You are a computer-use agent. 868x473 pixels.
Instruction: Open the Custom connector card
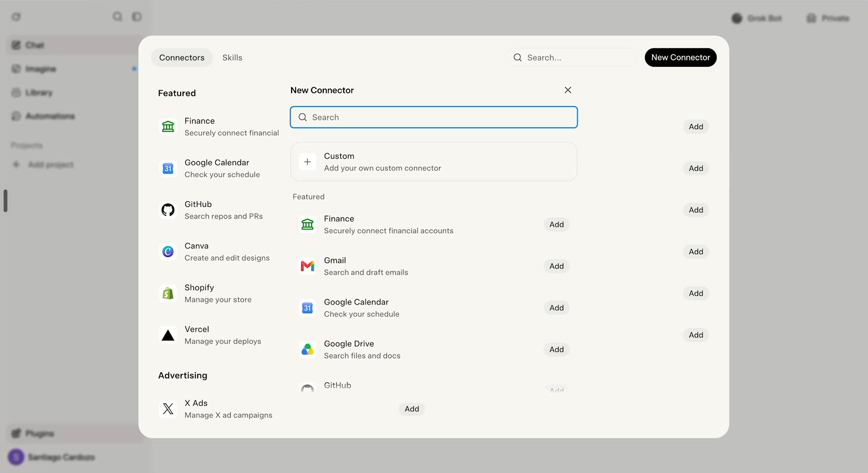434,162
